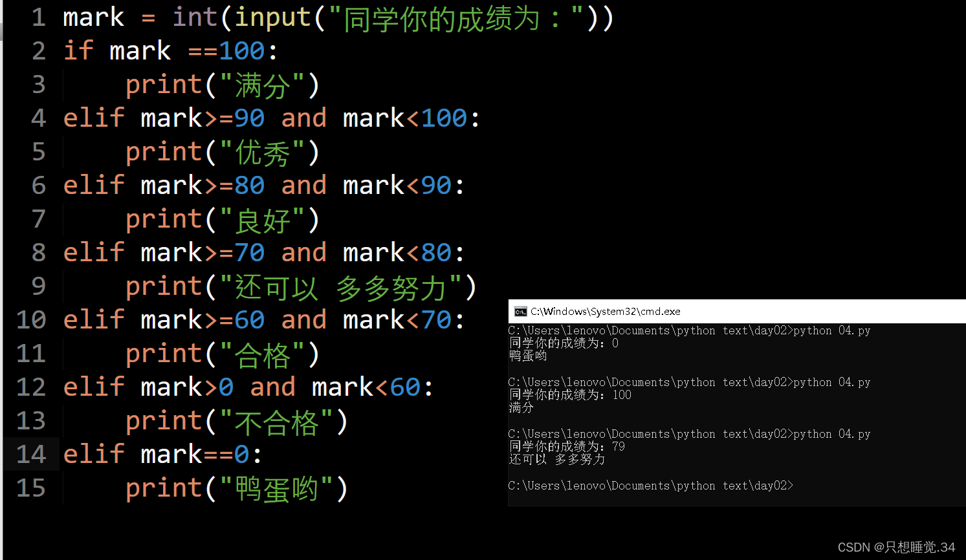
Task: Select line number 6 in the gutter
Action: coord(39,186)
